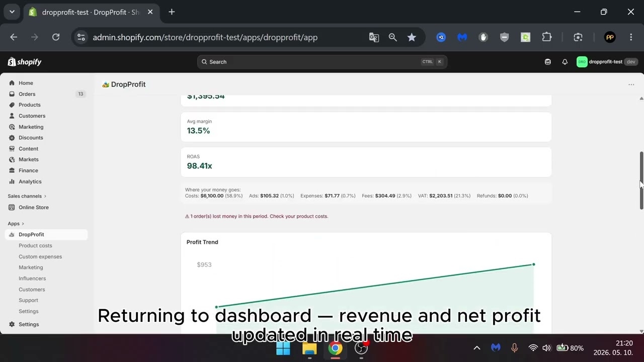The height and width of the screenshot is (362, 644).
Task: Open Orders in the sidebar
Action: click(x=27, y=94)
